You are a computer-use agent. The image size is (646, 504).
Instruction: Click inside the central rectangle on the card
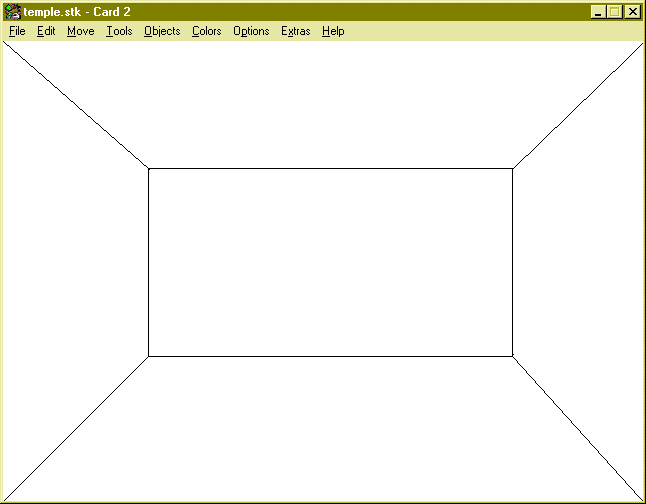point(330,262)
